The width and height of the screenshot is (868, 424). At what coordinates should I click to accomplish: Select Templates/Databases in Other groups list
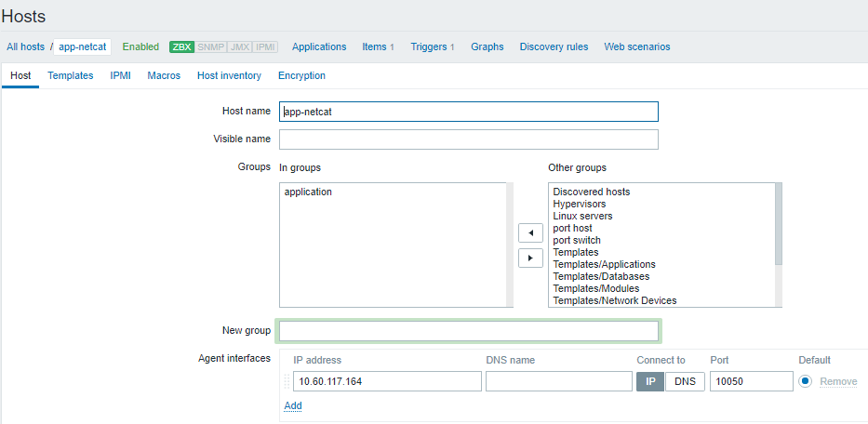tap(601, 276)
